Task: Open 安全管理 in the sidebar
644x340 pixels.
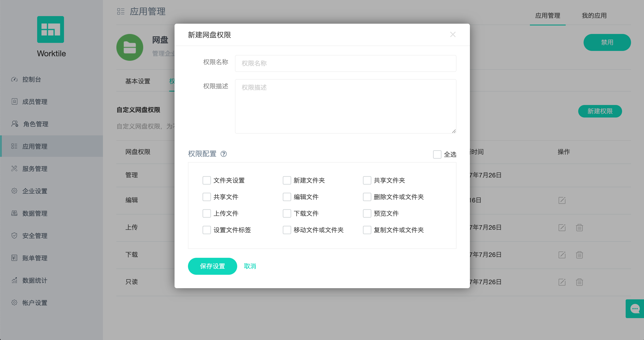Action: [x=34, y=236]
